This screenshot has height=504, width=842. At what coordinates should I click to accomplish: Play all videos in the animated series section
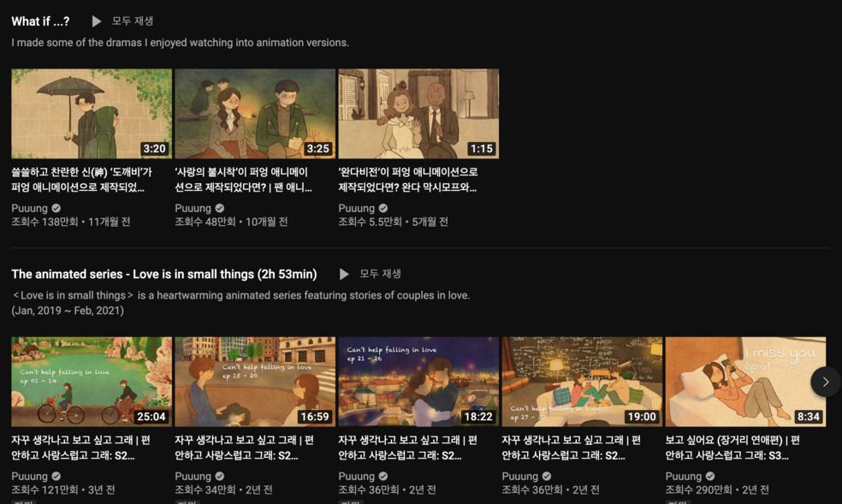[x=371, y=274]
